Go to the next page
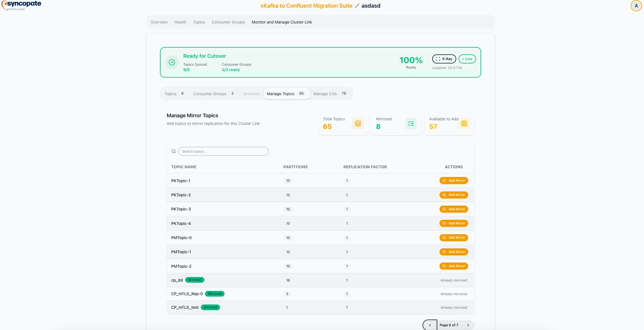The width and height of the screenshot is (644, 330). (x=468, y=325)
